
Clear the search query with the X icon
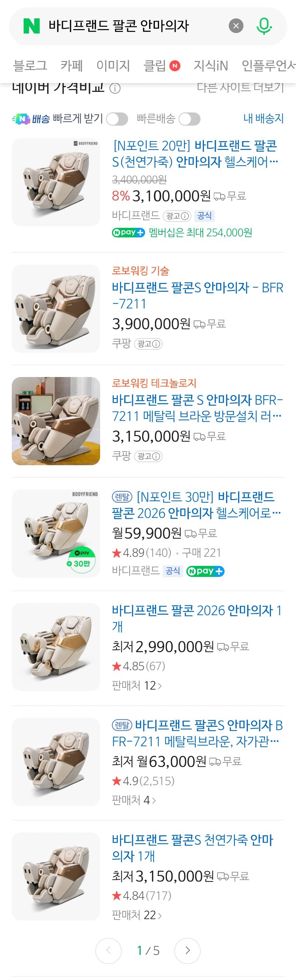[x=236, y=26]
